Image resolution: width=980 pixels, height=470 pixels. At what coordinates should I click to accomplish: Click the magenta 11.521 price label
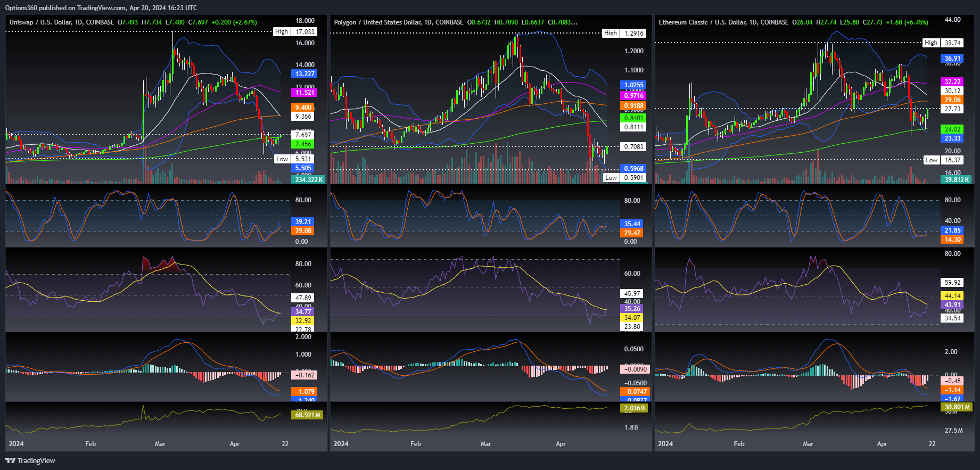tap(304, 93)
